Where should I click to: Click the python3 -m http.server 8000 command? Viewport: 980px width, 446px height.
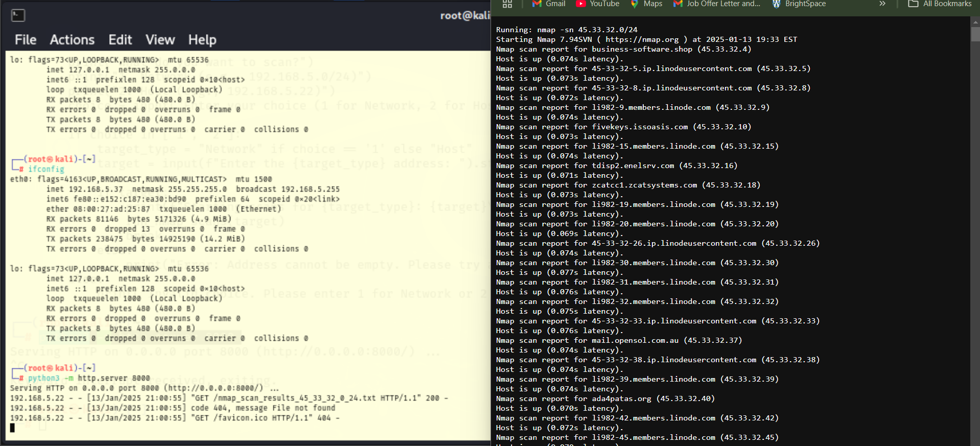coord(89,378)
